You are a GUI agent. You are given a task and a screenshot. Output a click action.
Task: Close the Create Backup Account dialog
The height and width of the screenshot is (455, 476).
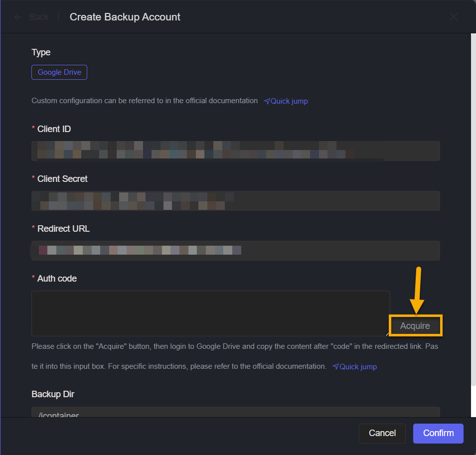click(x=454, y=17)
